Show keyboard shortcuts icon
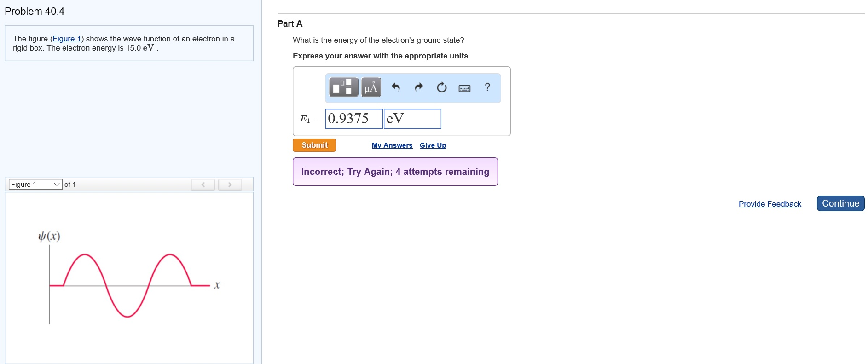This screenshot has width=868, height=364. coord(464,88)
